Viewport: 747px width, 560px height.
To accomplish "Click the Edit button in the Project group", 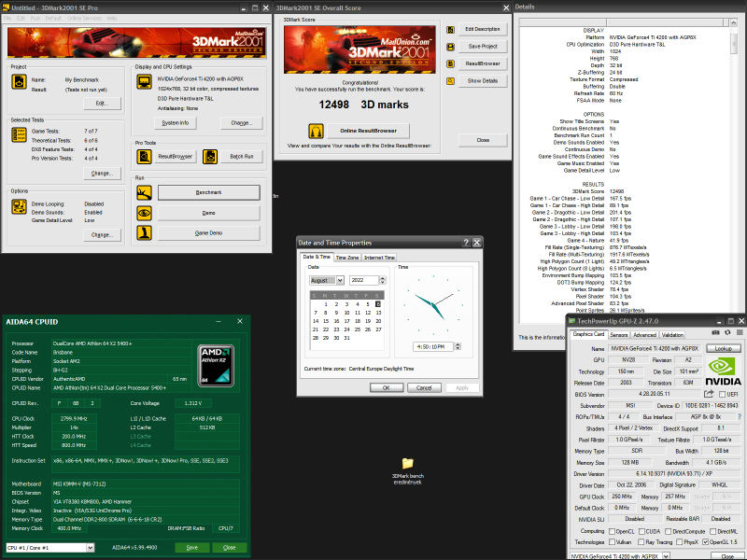I will [x=102, y=104].
